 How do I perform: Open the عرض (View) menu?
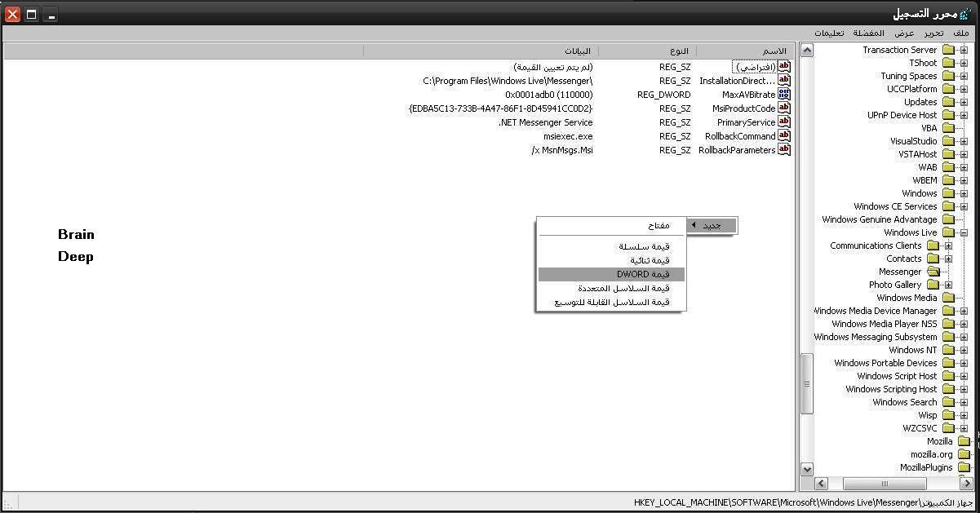904,33
